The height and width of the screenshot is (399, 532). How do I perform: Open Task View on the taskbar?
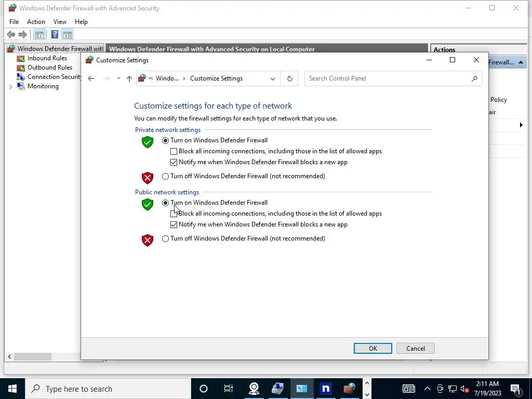[x=229, y=389]
